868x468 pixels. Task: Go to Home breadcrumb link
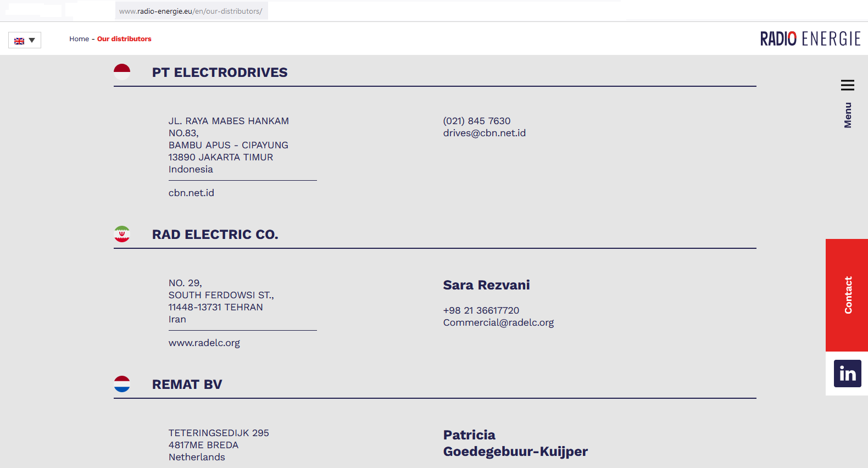(79, 39)
